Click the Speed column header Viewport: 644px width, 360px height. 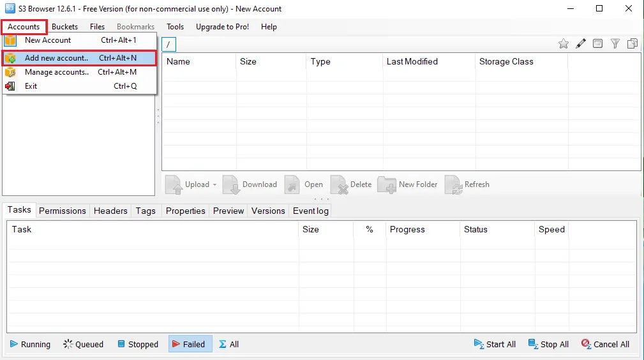pyautogui.click(x=551, y=229)
